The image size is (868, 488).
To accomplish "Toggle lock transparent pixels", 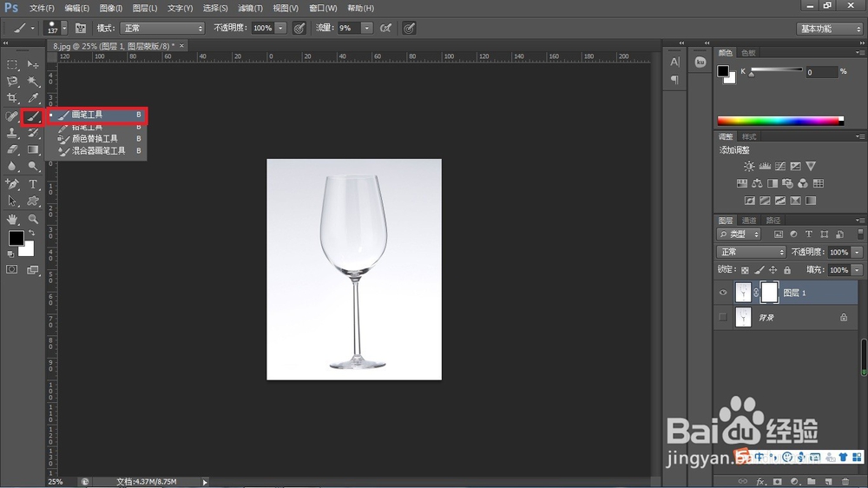I will click(x=745, y=270).
